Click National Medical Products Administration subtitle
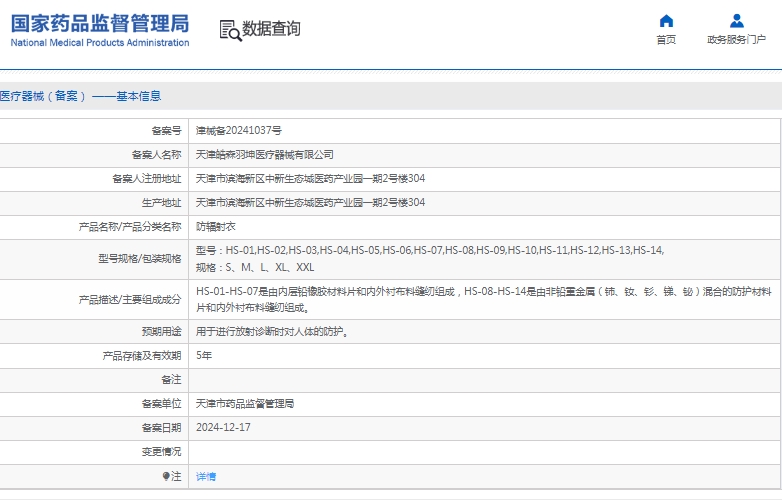The height and width of the screenshot is (500, 782). click(100, 43)
